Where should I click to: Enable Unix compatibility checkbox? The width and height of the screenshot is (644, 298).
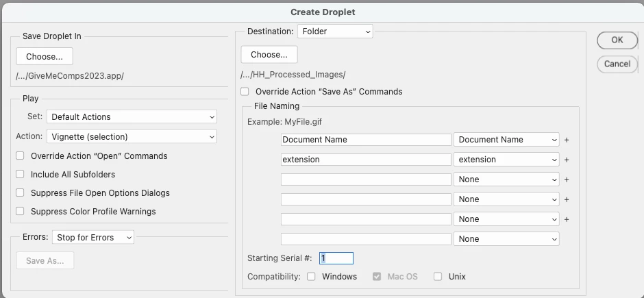pyautogui.click(x=438, y=277)
